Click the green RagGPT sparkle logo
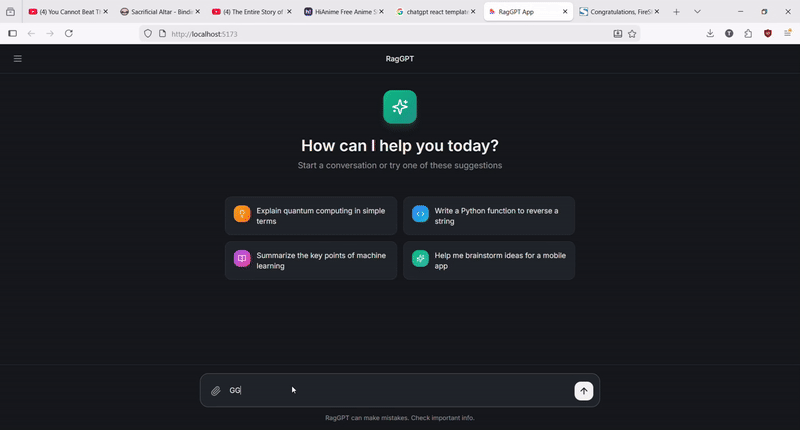 400,107
